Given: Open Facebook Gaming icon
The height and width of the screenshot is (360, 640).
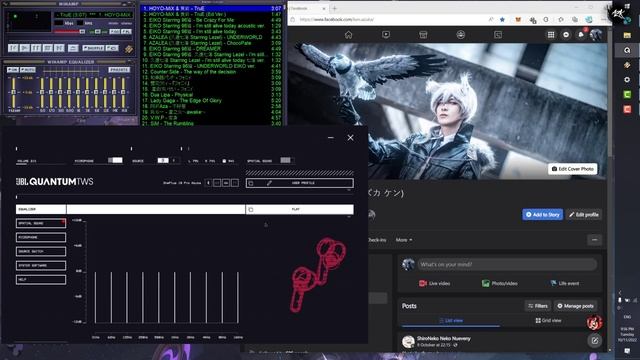Looking at the screenshot, I should click(x=498, y=35).
